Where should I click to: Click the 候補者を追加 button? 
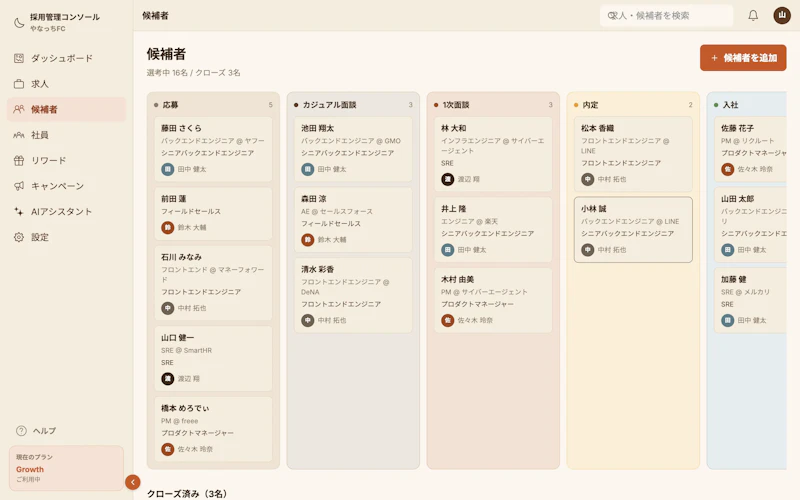click(x=743, y=58)
